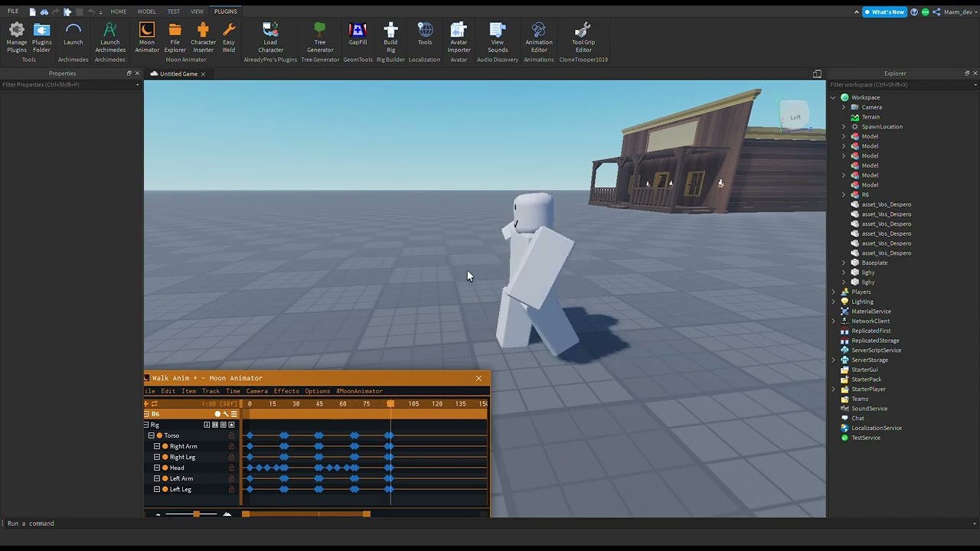Click the playhead marker on timeline ruler
The width and height of the screenshot is (980, 551).
(390, 403)
